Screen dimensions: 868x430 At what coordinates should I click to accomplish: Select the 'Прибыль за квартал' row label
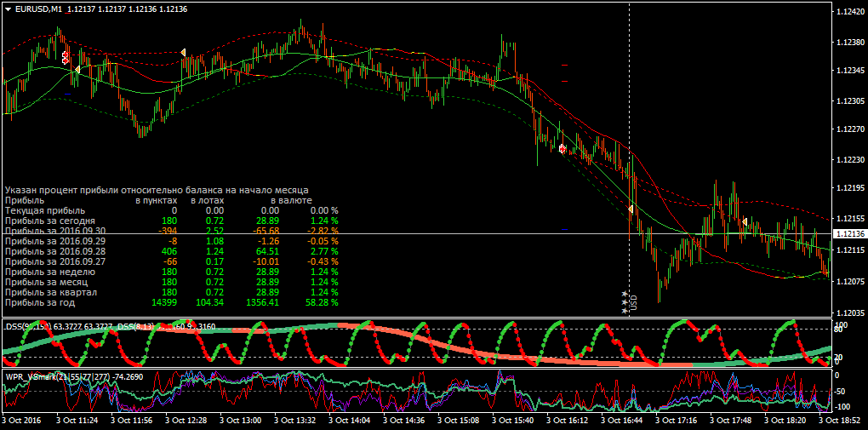pyautogui.click(x=51, y=292)
